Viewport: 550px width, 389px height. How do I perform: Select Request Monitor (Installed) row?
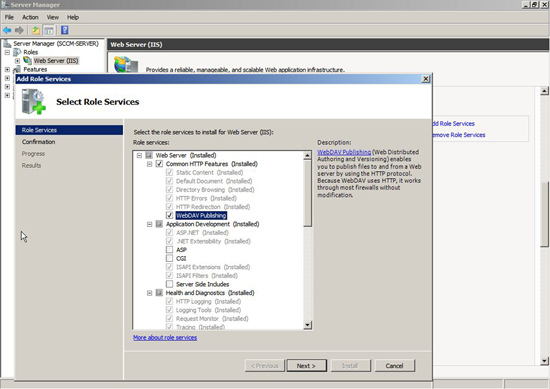pyautogui.click(x=212, y=318)
